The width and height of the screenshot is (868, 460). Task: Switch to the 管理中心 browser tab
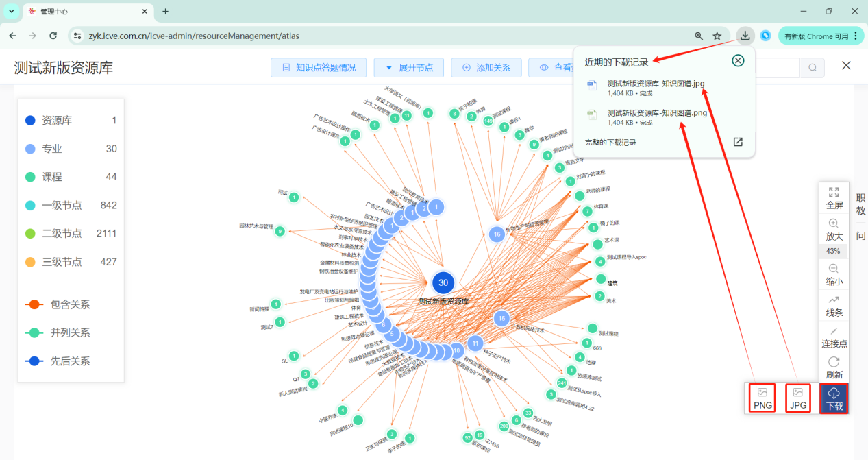[x=82, y=12]
